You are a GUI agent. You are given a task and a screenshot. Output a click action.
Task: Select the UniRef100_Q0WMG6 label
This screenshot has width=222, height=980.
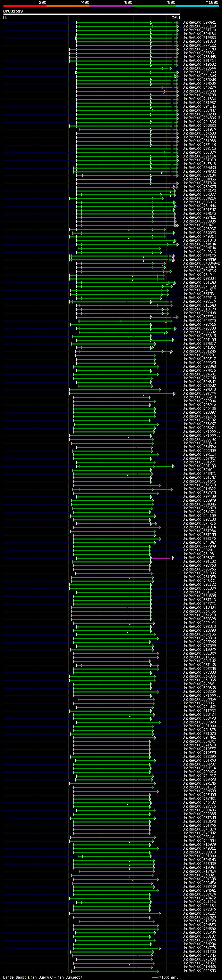pyautogui.click(x=199, y=179)
